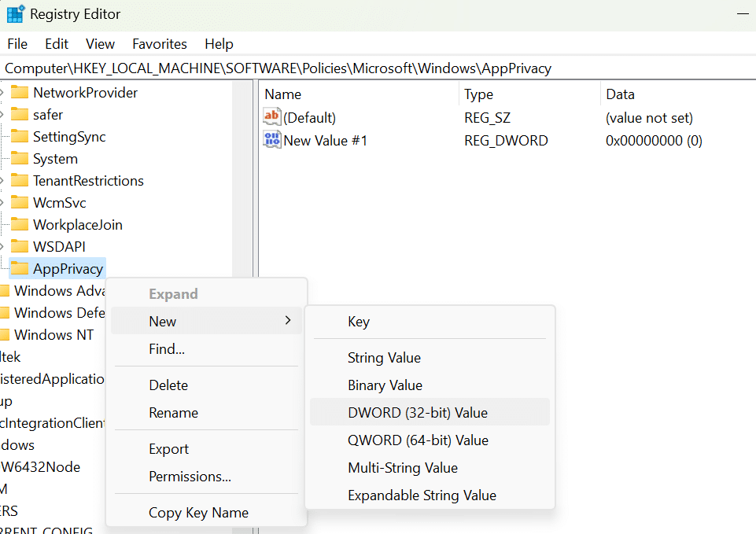Select the New Value #1 entry
This screenshot has width=756, height=534.
(325, 140)
